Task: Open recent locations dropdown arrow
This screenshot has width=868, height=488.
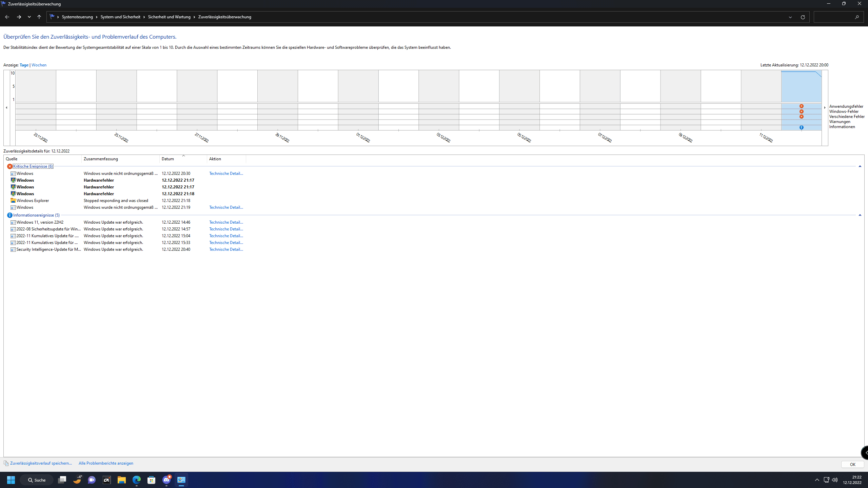Action: (29, 17)
